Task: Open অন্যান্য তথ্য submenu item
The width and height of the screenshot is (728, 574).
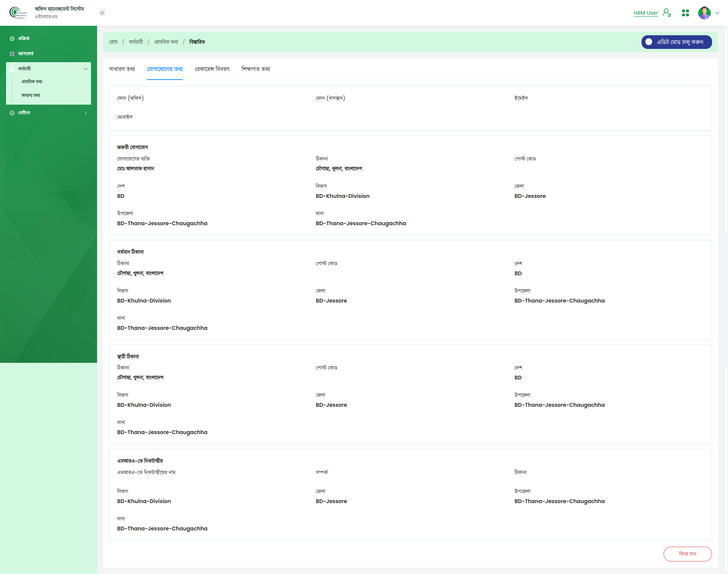Action: point(31,96)
